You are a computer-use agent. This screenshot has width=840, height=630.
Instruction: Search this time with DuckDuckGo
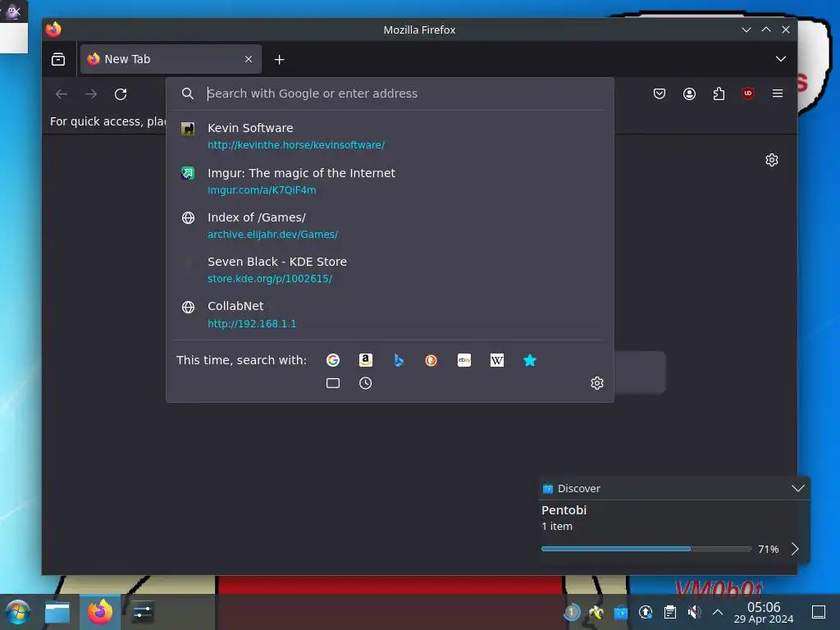pyautogui.click(x=431, y=361)
